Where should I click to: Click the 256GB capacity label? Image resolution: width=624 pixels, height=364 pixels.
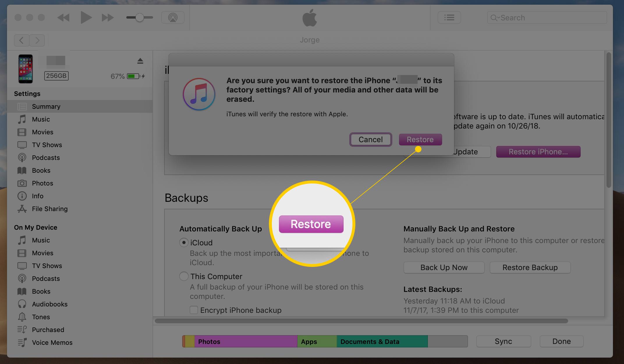(x=56, y=76)
